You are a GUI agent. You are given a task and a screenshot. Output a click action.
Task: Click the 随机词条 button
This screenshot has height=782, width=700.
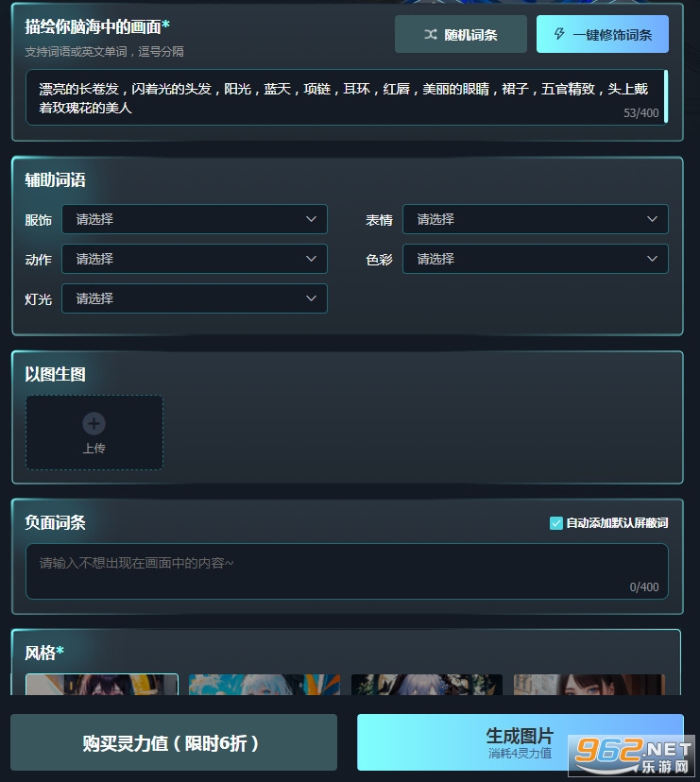pos(460,34)
